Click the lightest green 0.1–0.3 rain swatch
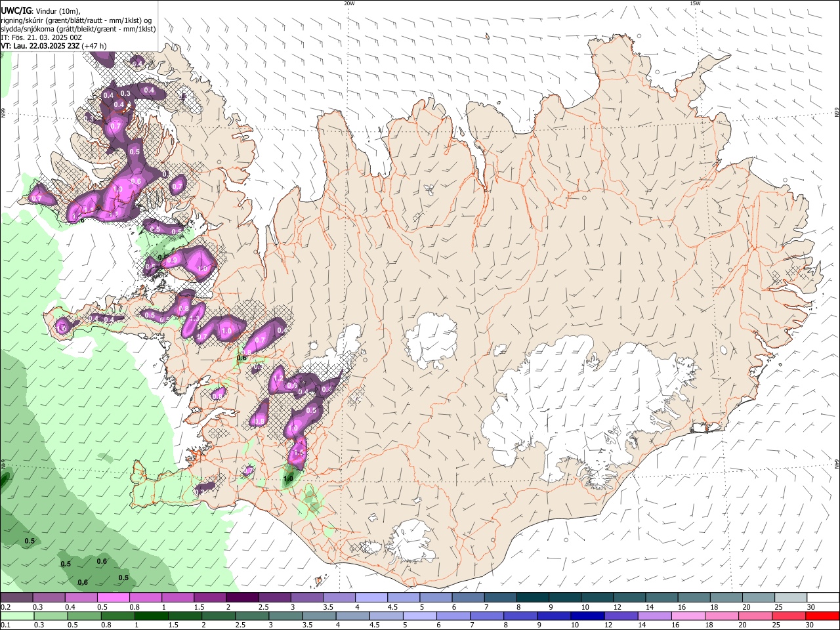Screen dimensions: 840x630 point(17,616)
